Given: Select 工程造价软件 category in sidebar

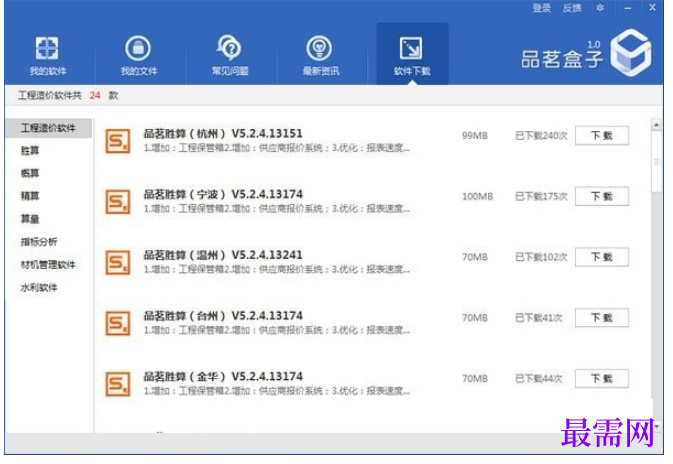Looking at the screenshot, I should 49,128.
